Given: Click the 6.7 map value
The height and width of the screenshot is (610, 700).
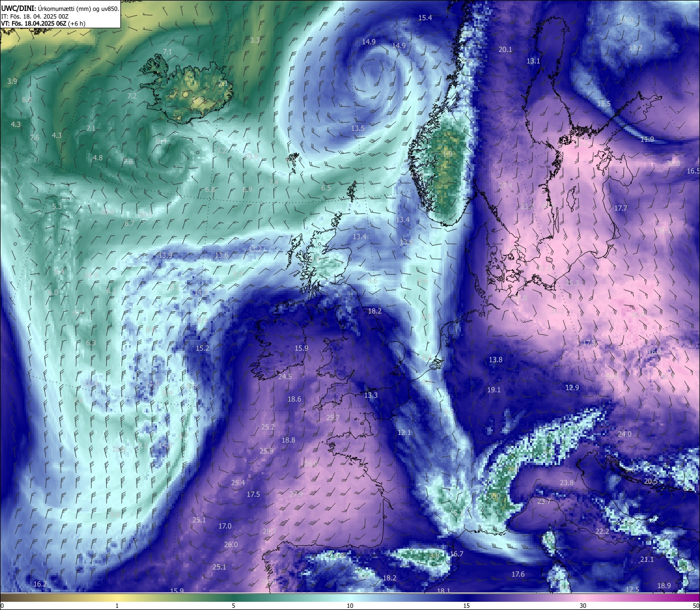Looking at the screenshot, I should pos(130,224).
